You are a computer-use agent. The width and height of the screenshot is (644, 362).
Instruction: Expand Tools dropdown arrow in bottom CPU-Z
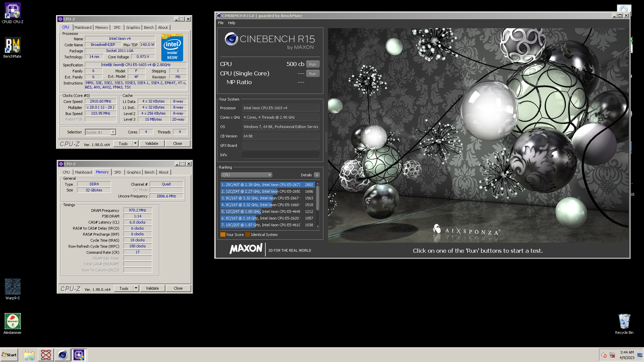(x=136, y=288)
